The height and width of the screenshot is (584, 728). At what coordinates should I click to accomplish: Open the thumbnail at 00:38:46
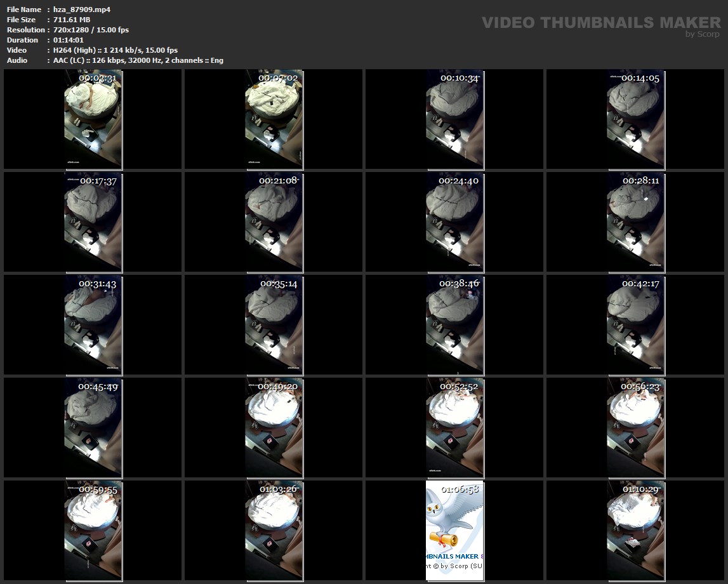(x=455, y=325)
